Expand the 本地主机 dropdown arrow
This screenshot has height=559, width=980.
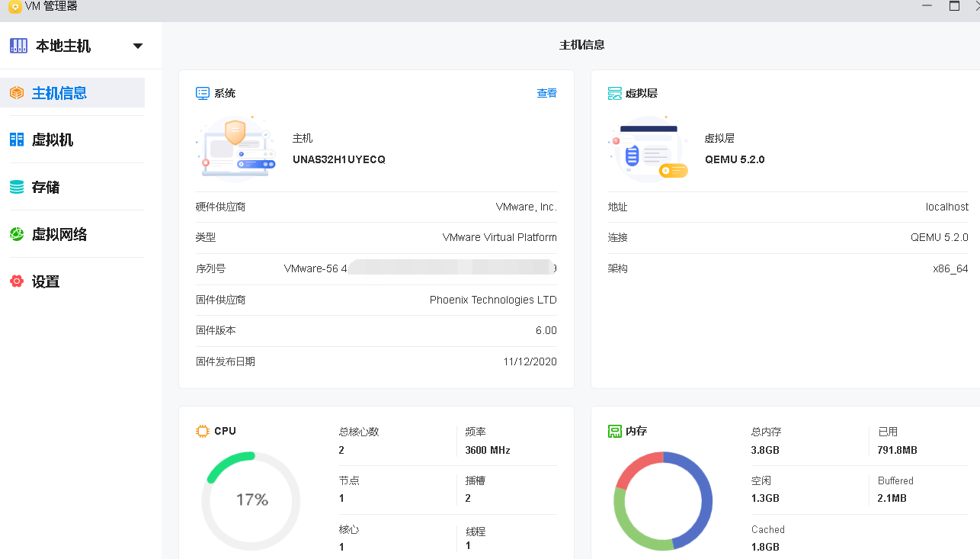(138, 46)
